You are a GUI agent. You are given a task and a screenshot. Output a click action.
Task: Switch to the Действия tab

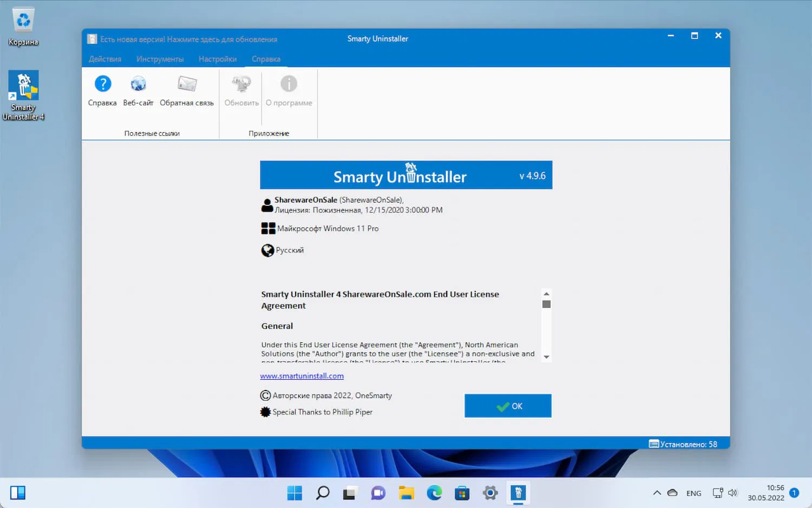click(x=104, y=58)
